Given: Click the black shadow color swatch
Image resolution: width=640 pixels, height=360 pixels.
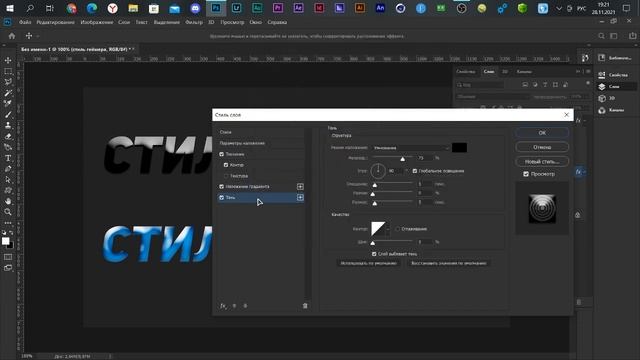Looking at the screenshot, I should (x=459, y=148).
